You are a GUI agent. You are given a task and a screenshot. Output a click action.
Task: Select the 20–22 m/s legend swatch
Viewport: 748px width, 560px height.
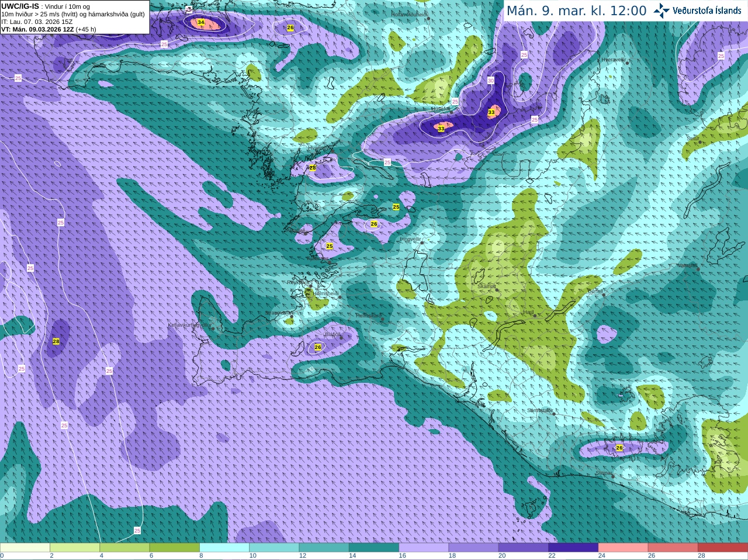coord(524,548)
